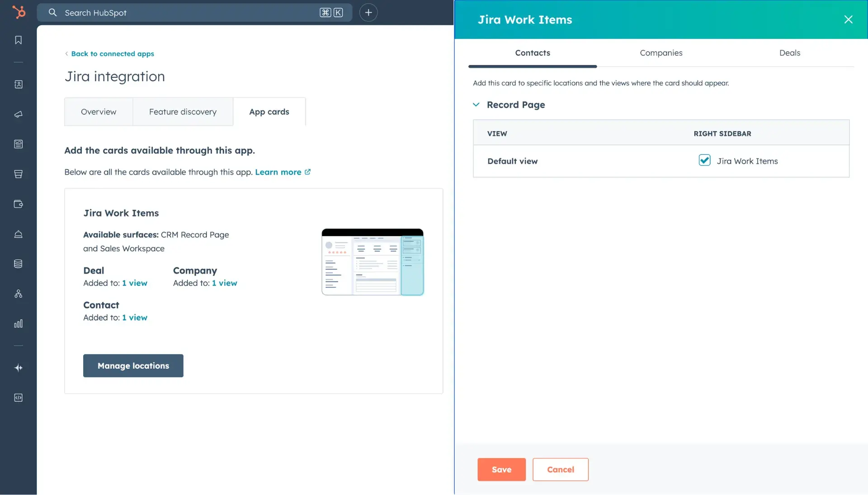
Task: Click the Reporting bar chart icon
Action: pyautogui.click(x=18, y=324)
